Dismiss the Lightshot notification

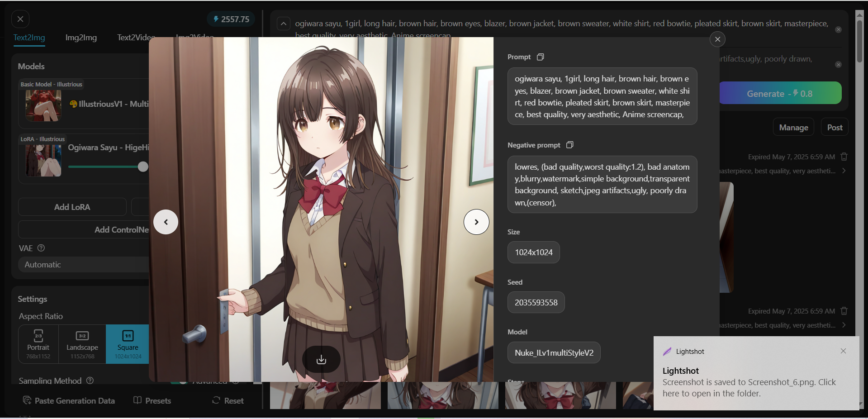pyautogui.click(x=843, y=351)
